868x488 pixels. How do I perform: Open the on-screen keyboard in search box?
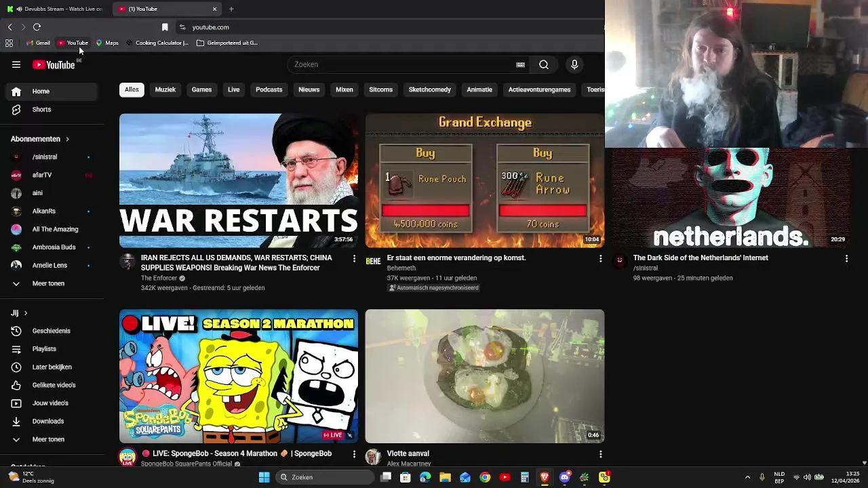520,64
